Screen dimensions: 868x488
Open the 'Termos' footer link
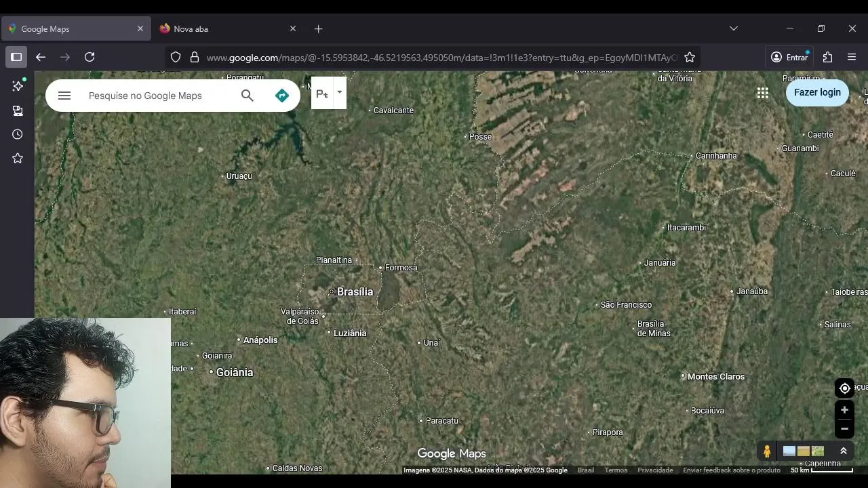click(616, 470)
